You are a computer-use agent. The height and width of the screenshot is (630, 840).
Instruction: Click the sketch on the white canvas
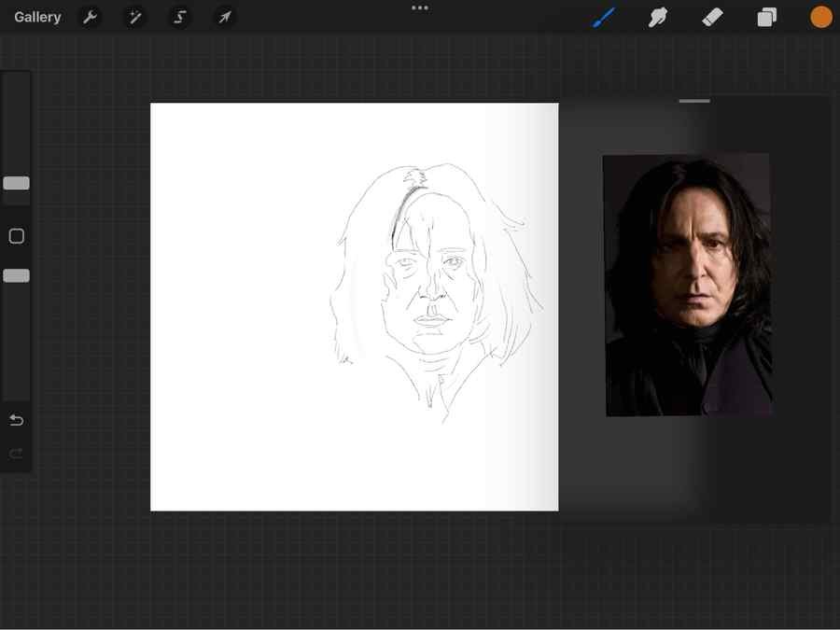435,292
